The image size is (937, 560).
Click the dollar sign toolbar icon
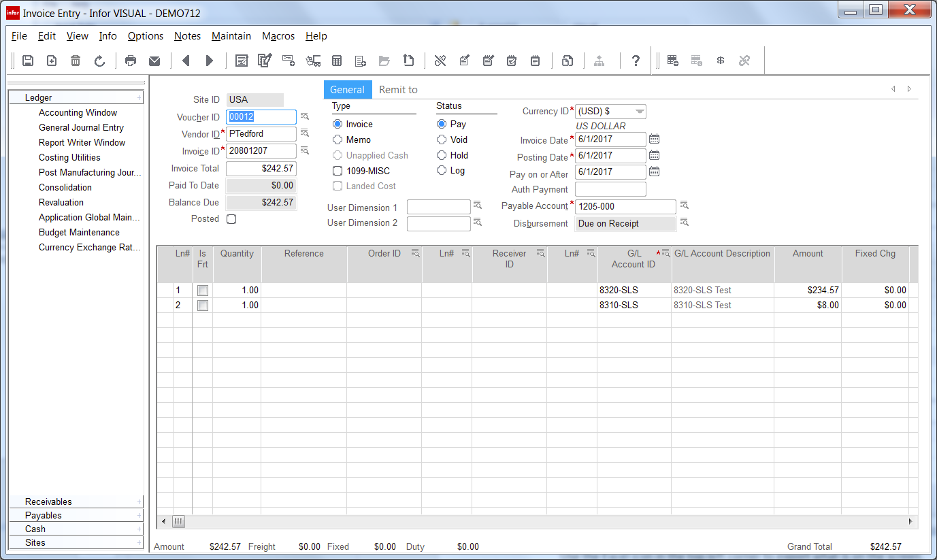pyautogui.click(x=721, y=61)
